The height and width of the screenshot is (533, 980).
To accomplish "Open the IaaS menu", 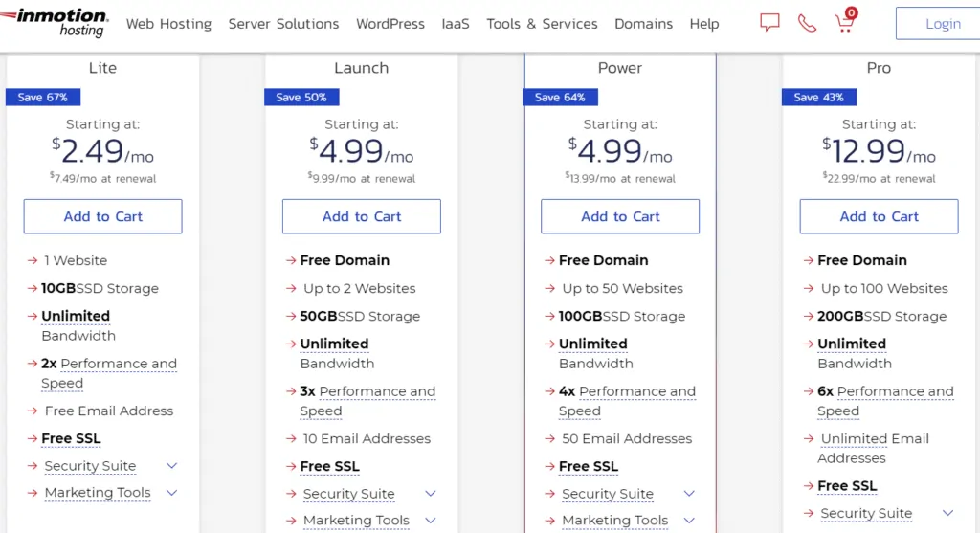I will pyautogui.click(x=455, y=24).
